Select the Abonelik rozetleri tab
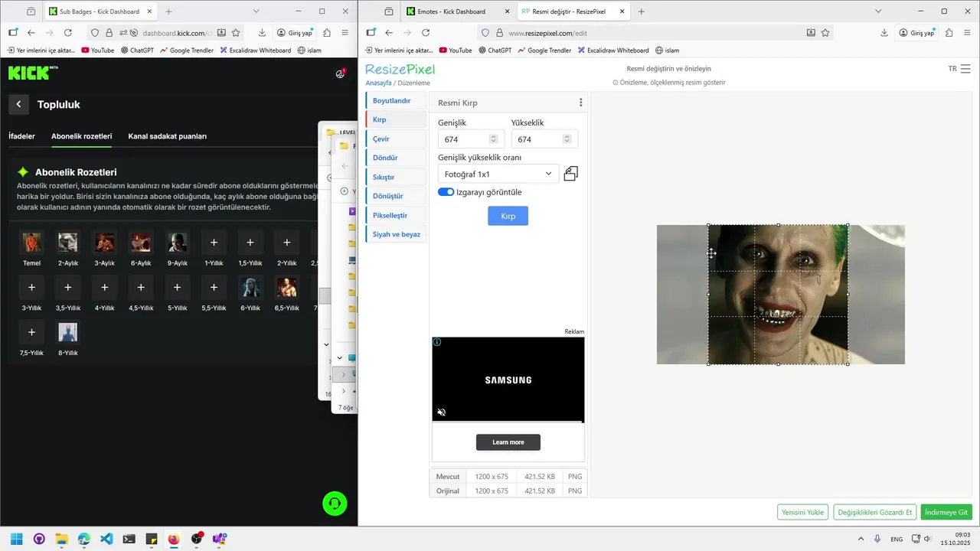Screen dimensions: 980x551 coord(82,136)
